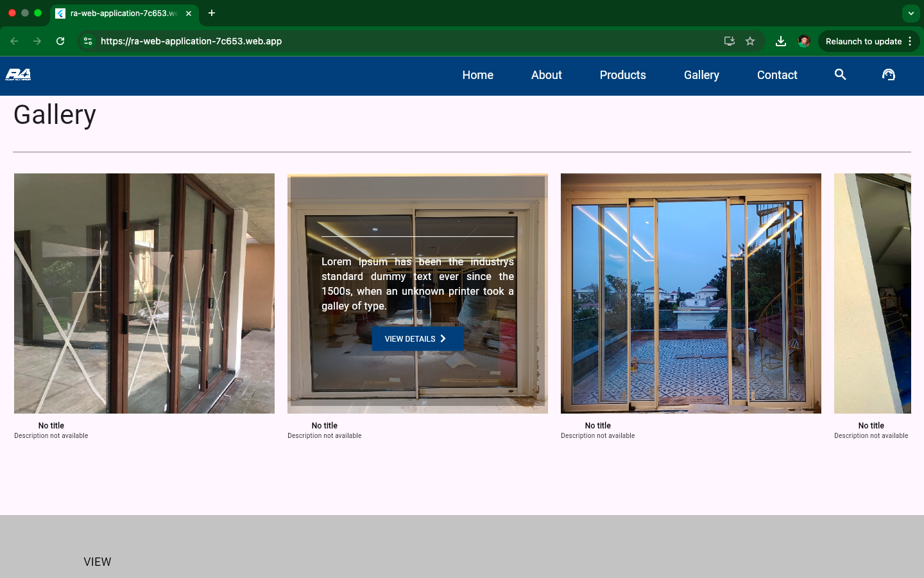Open the Chrome profile avatar
Screen dimensions: 924x578
803,40
